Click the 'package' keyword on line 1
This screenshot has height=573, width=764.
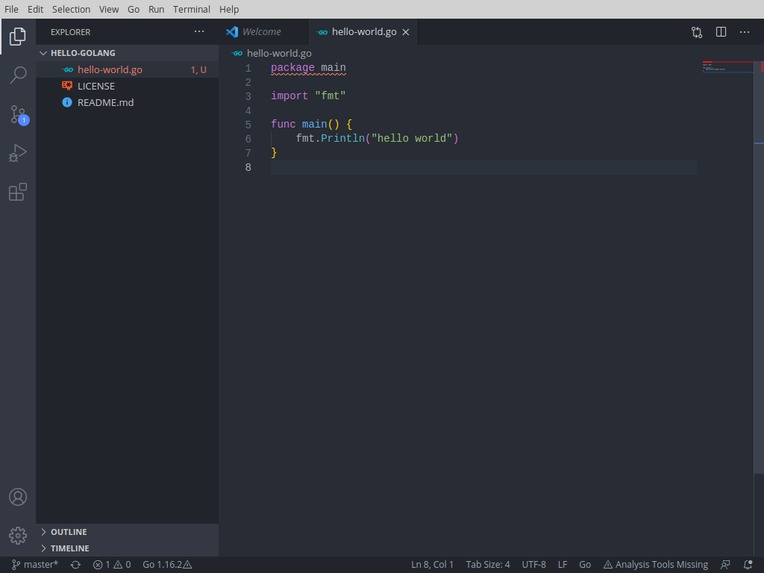[293, 68]
